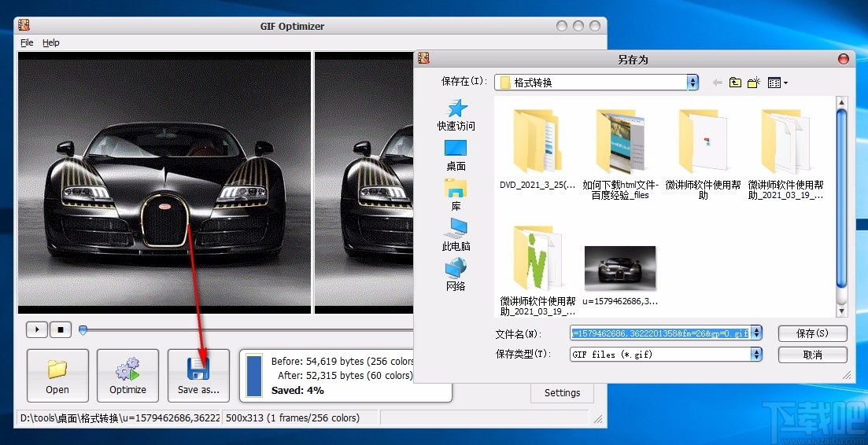
Task: Click the blue size comparison bar
Action: [254, 375]
